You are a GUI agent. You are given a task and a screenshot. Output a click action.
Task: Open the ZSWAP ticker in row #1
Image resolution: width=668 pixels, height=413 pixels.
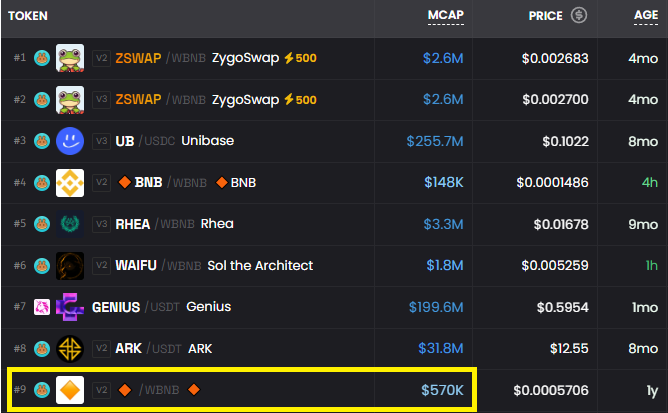pyautogui.click(x=138, y=58)
